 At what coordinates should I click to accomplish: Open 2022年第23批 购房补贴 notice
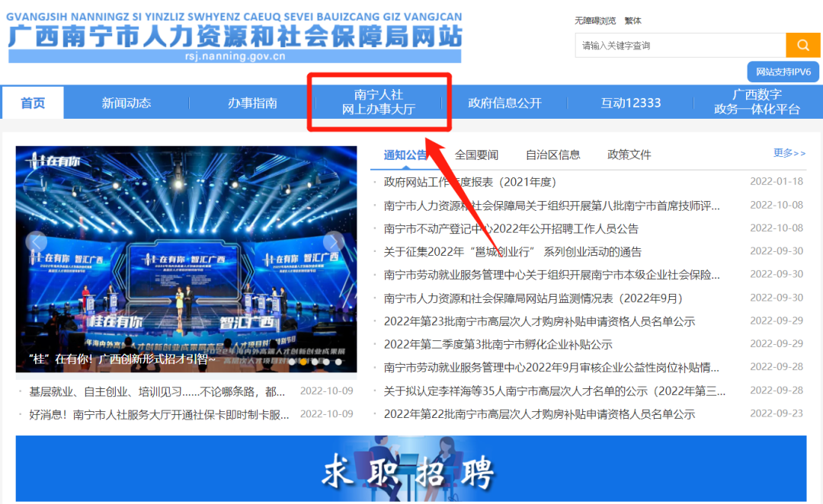(539, 321)
